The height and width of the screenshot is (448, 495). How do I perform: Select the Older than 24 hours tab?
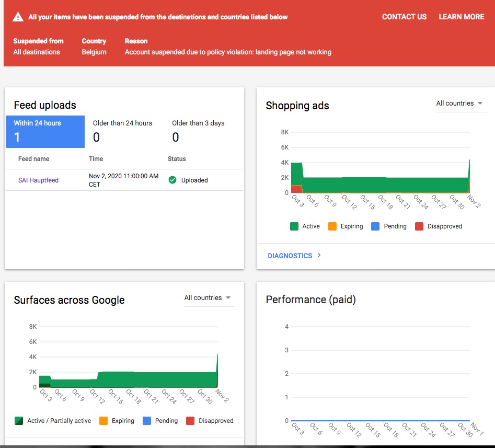coord(122,131)
